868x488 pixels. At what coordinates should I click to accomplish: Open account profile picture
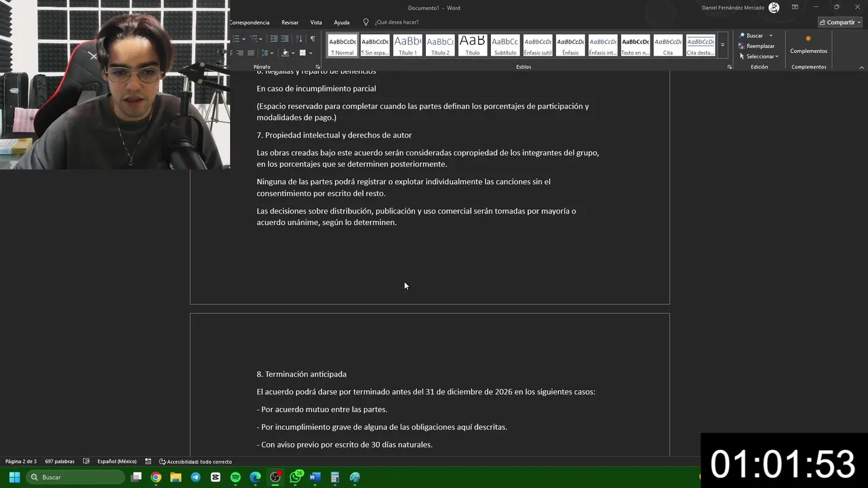(x=774, y=7)
